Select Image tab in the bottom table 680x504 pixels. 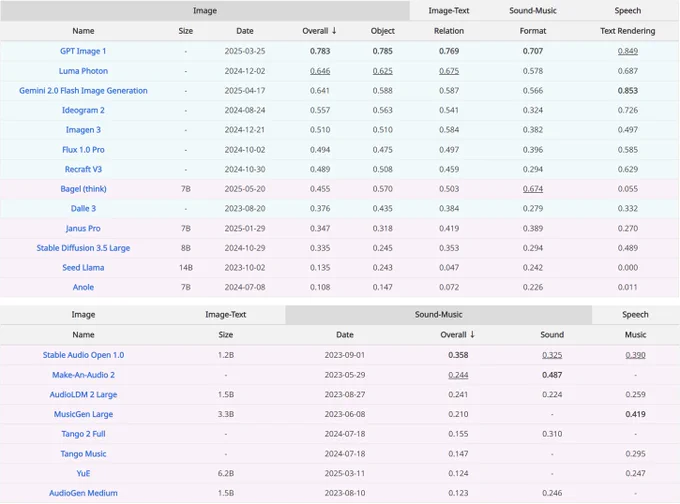tap(83, 315)
